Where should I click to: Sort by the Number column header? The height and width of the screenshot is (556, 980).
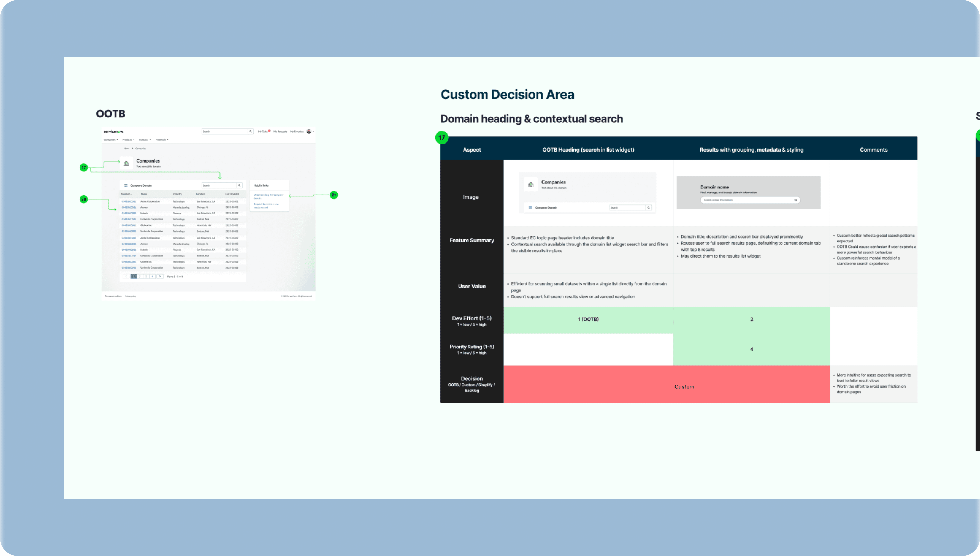(126, 194)
